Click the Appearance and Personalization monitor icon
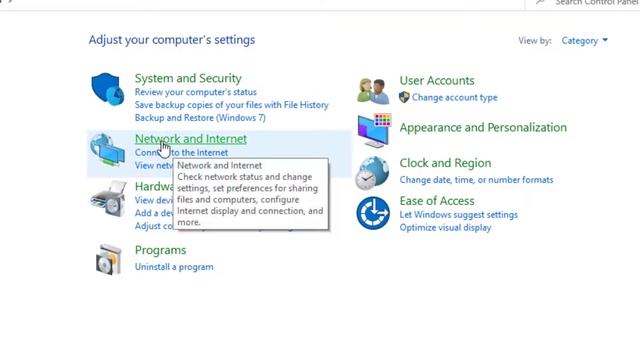Screen dimensions: 640x360 [x=374, y=130]
